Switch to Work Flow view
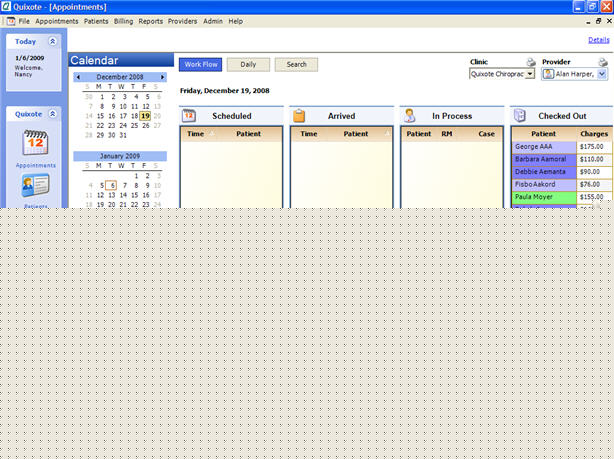 click(x=200, y=65)
